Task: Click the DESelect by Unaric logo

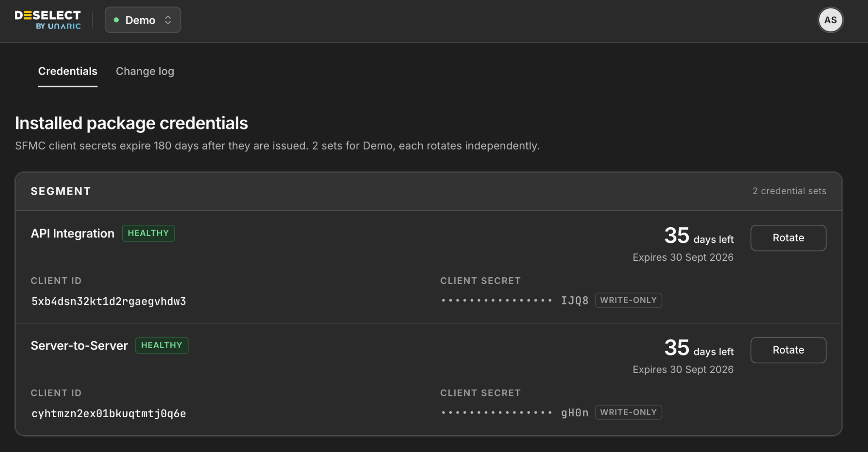Action: pyautogui.click(x=47, y=20)
